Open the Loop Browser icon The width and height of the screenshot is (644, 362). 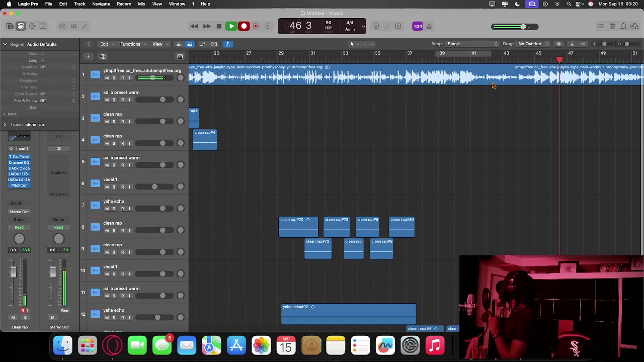tap(623, 26)
